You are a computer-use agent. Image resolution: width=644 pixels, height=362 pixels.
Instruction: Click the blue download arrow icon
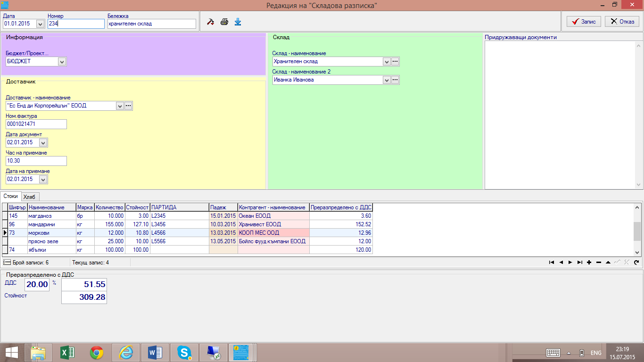238,22
